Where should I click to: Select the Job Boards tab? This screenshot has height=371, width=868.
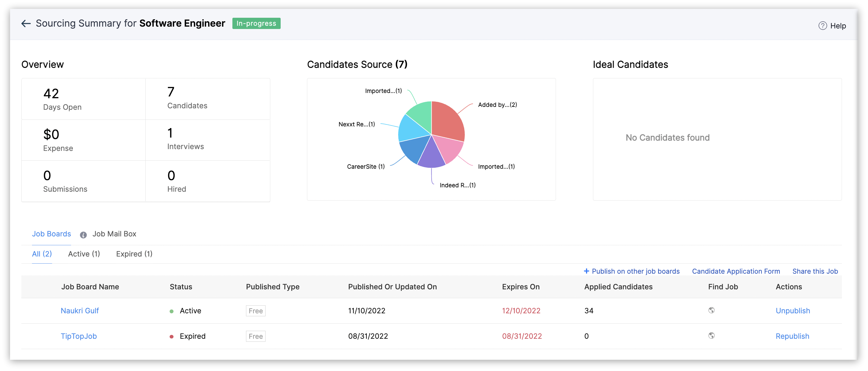51,234
